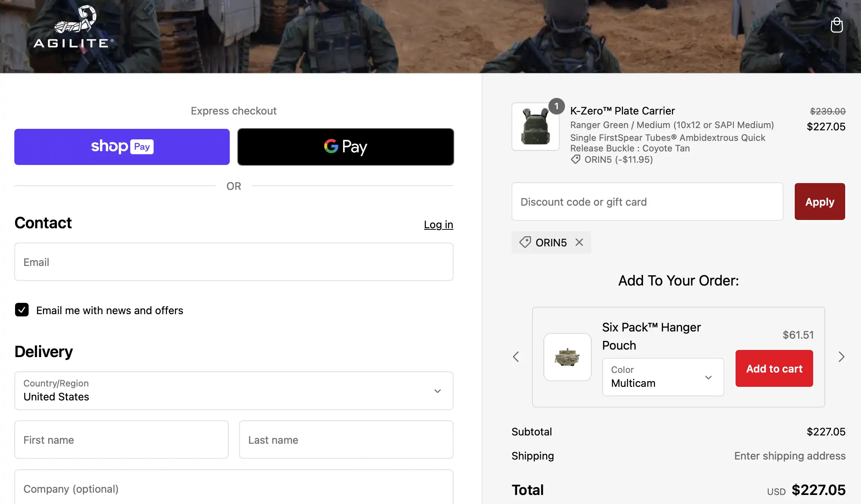Image resolution: width=861 pixels, height=504 pixels.
Task: Uncheck Email me with news and offers
Action: [x=22, y=310]
